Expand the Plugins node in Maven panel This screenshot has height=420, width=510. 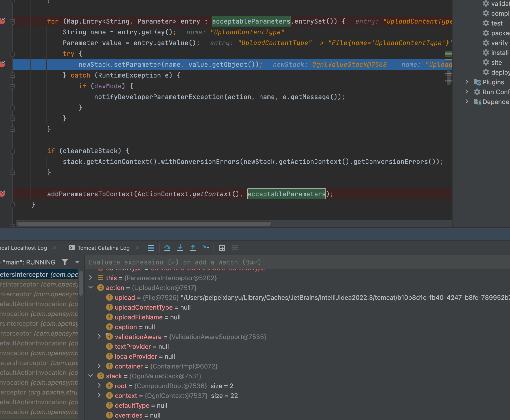click(467, 82)
